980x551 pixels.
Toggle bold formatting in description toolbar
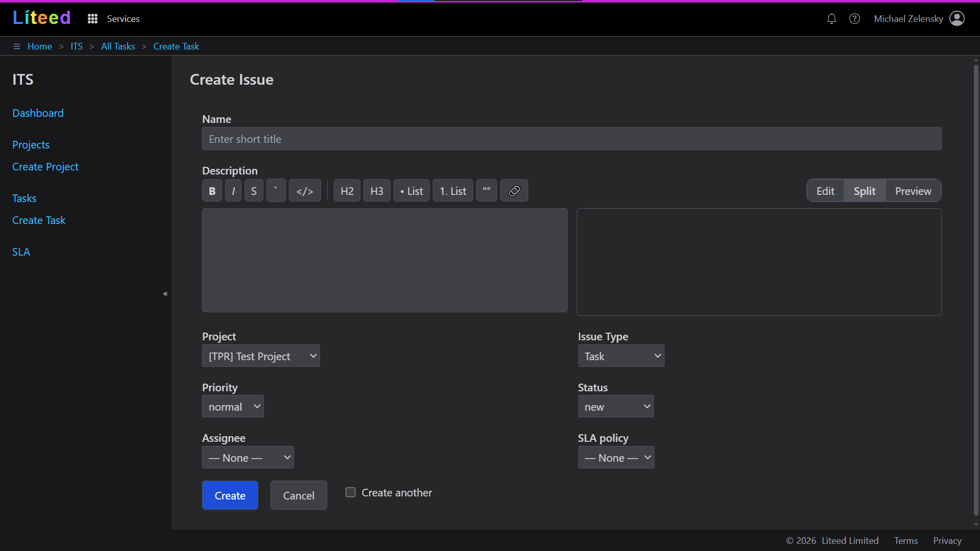pos(212,191)
